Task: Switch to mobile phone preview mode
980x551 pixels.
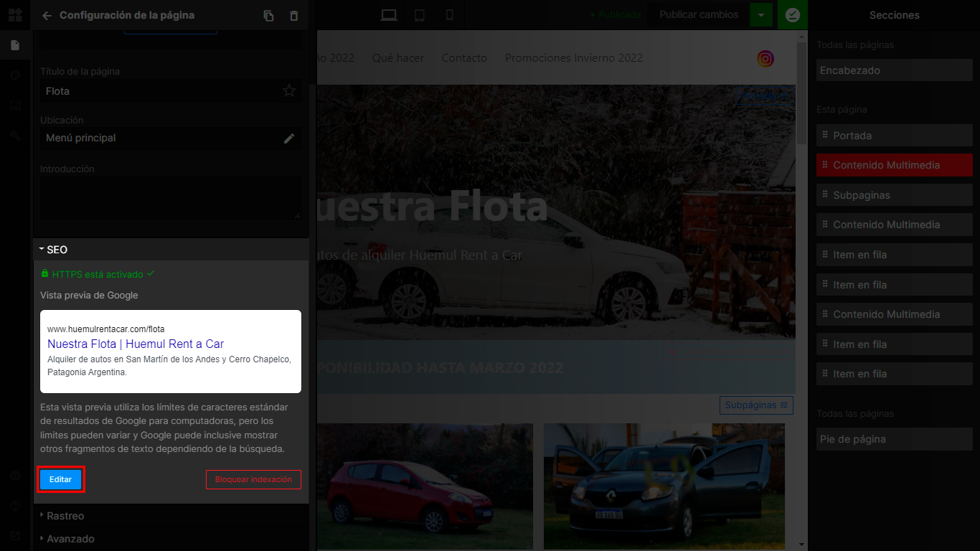Action: [450, 15]
